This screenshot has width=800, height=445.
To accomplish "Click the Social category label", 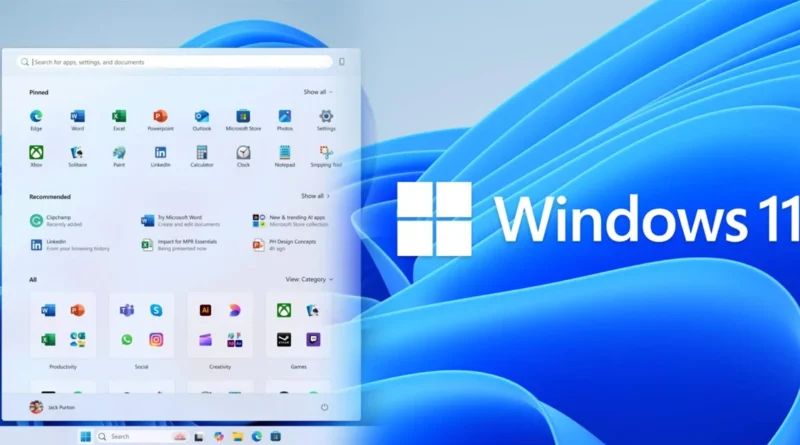I will click(141, 366).
